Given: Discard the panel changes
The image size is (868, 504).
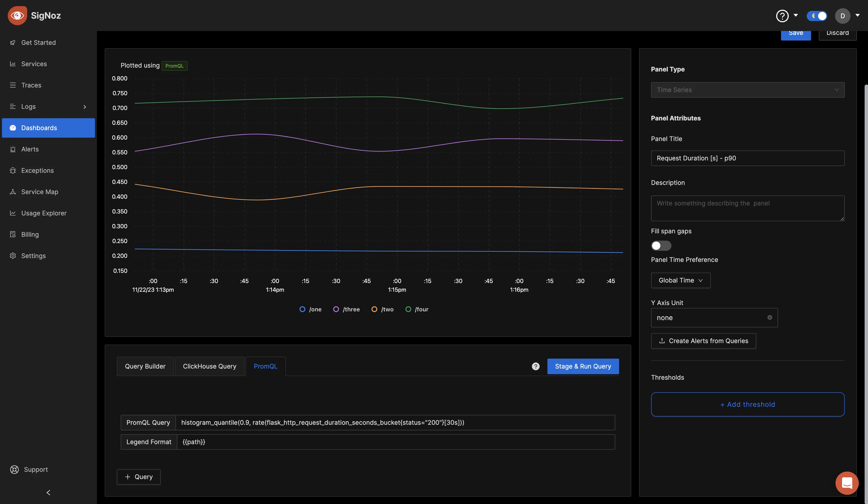Looking at the screenshot, I should pos(837,34).
